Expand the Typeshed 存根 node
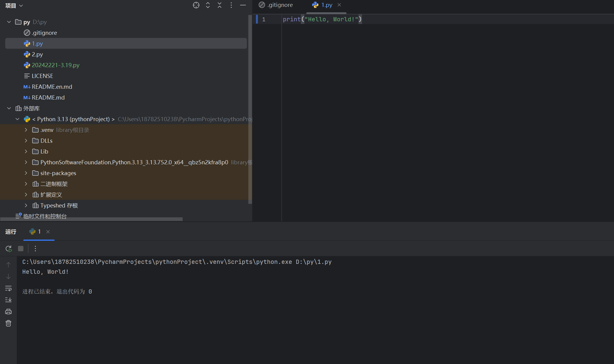Screen dimensions: 614x364 tap(26, 205)
